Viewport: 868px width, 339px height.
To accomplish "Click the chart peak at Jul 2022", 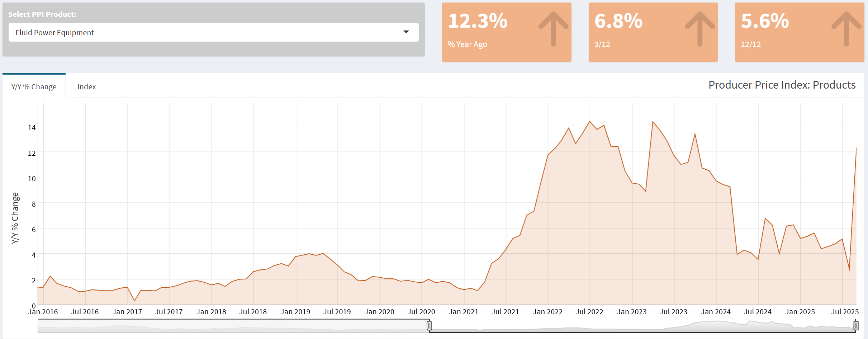I will [x=590, y=122].
